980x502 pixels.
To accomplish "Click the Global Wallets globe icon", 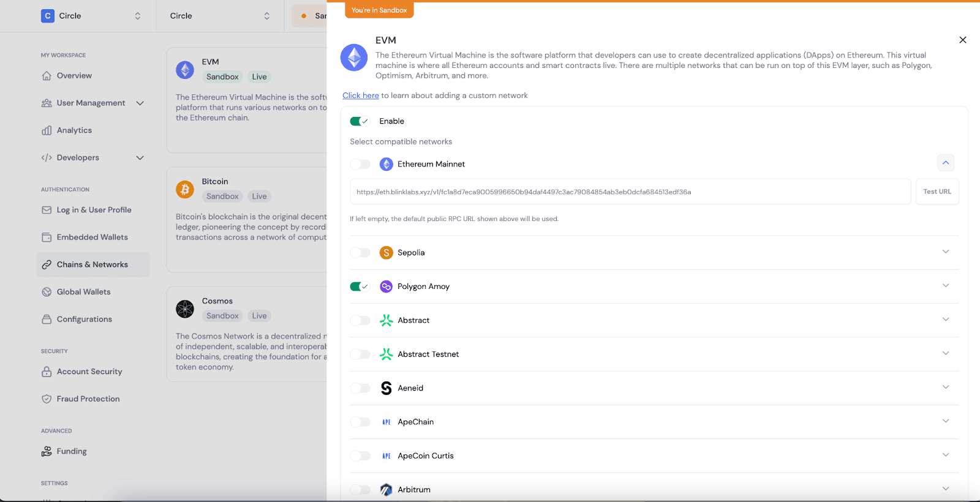I will (x=47, y=292).
